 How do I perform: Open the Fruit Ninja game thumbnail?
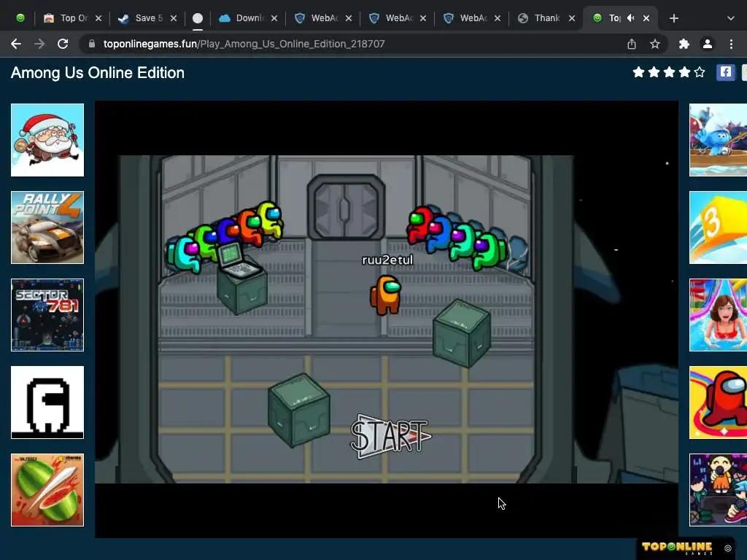click(x=47, y=490)
